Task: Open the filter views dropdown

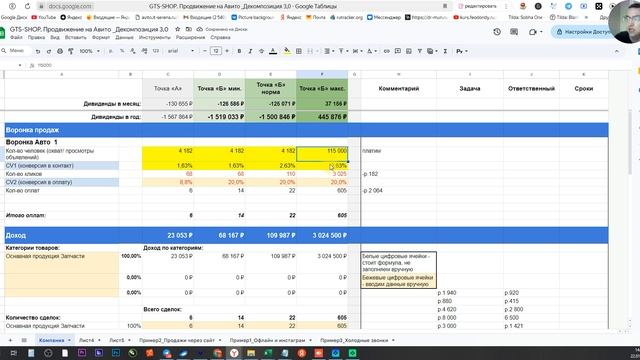Action: click(x=432, y=51)
